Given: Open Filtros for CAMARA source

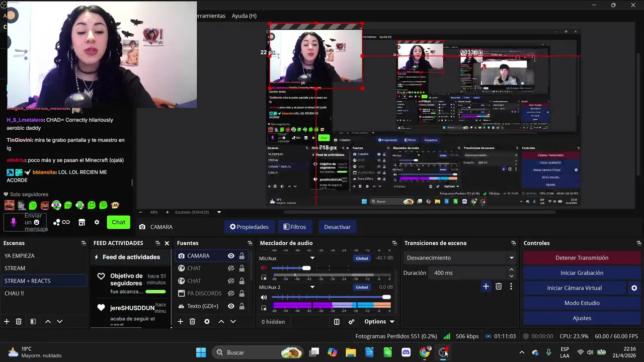Looking at the screenshot, I should pos(295,227).
